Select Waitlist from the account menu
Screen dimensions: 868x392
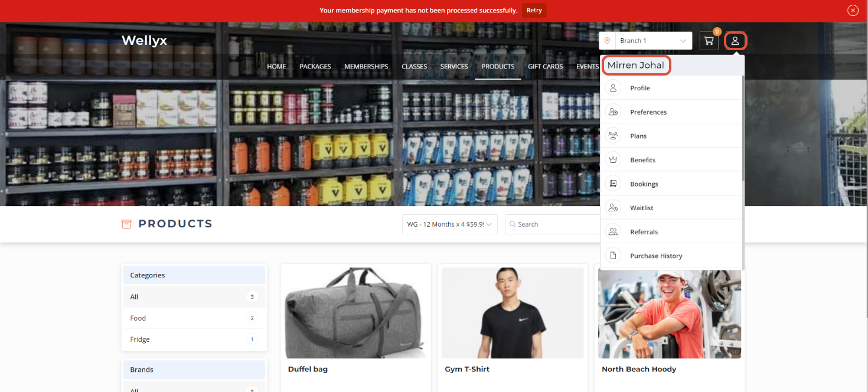pyautogui.click(x=671, y=208)
